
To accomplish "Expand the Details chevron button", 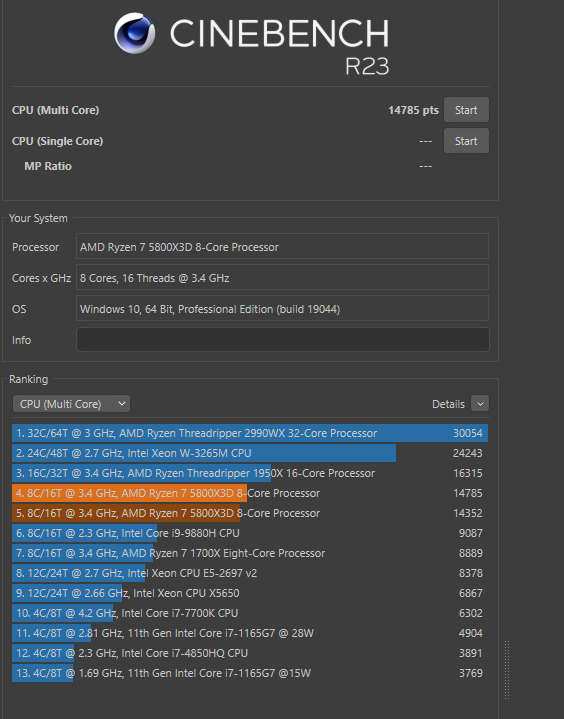I will click(x=480, y=404).
